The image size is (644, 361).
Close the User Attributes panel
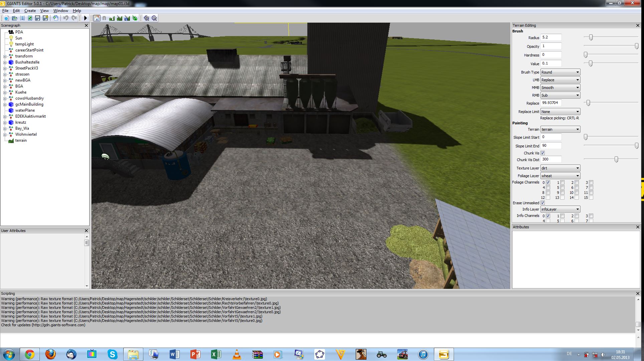coord(86,231)
